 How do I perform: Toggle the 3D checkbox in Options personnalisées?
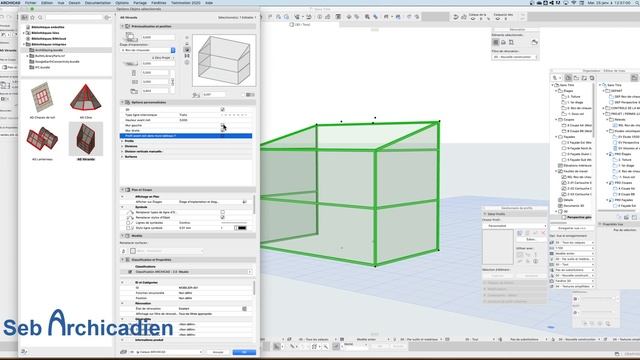click(222, 109)
